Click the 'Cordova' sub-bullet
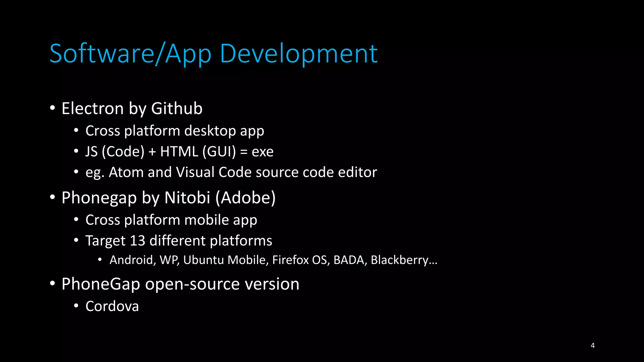 [112, 306]
